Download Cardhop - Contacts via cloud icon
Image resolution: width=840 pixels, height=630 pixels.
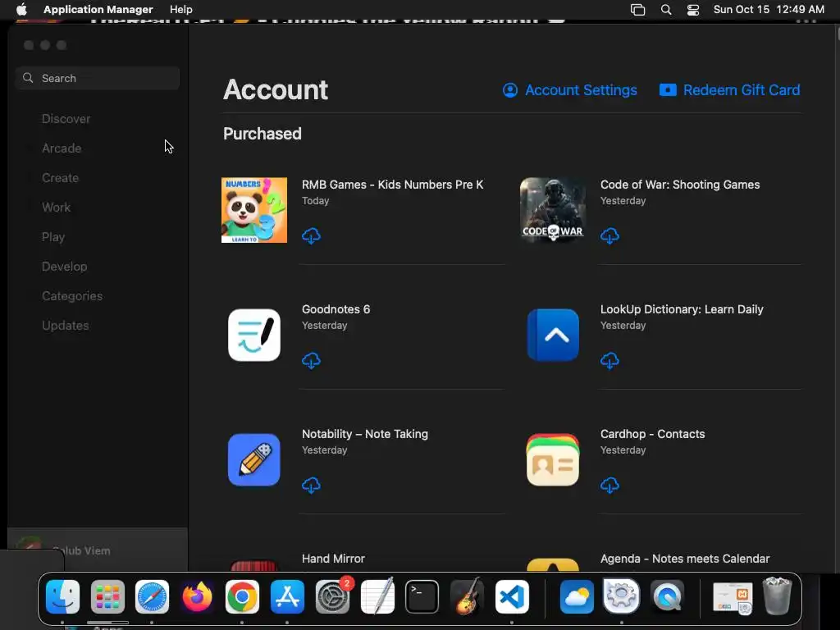click(x=609, y=486)
